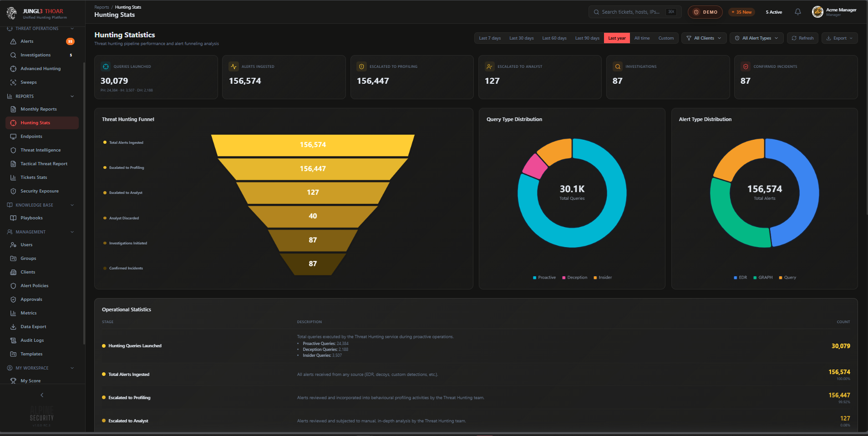Click the 127 Escalated to Analyst funnel segment
This screenshot has width=868, height=436.
(x=313, y=193)
